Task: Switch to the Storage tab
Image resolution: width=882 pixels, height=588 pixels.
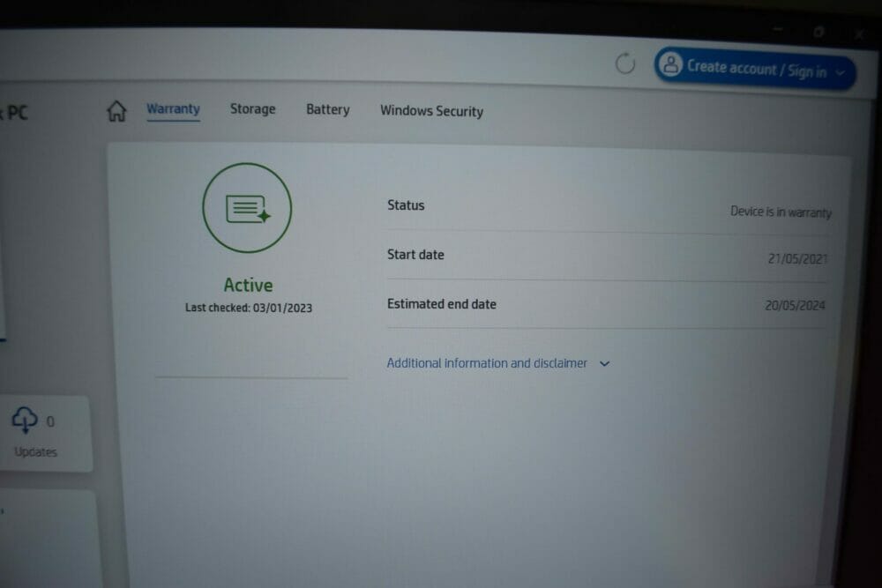Action: coord(252,109)
